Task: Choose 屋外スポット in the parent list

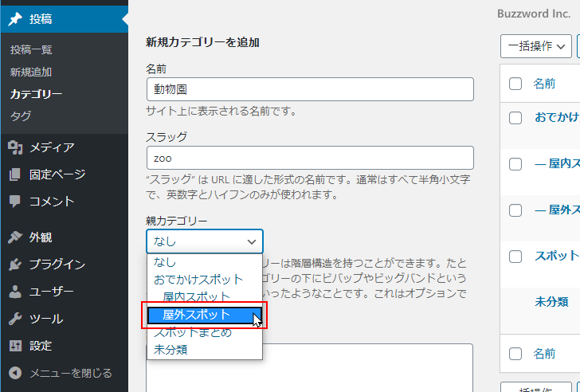Action: point(197,315)
